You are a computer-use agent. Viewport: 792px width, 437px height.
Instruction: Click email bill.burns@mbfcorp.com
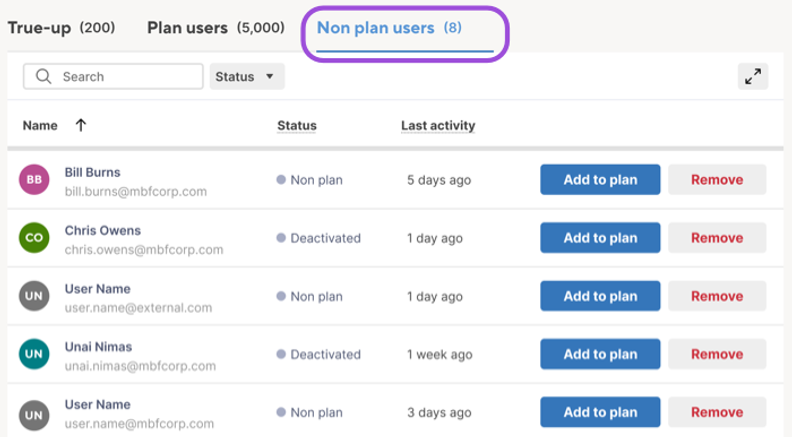coord(136,191)
